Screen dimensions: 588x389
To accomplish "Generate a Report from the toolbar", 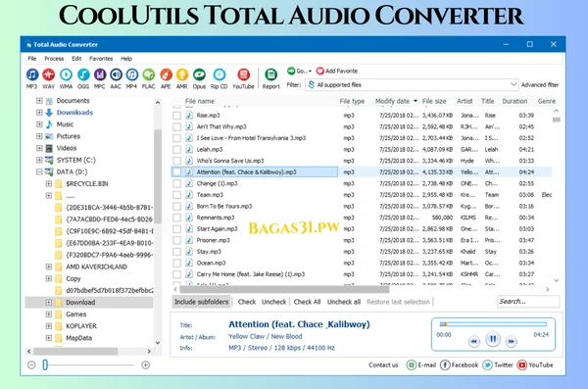I will (270, 74).
